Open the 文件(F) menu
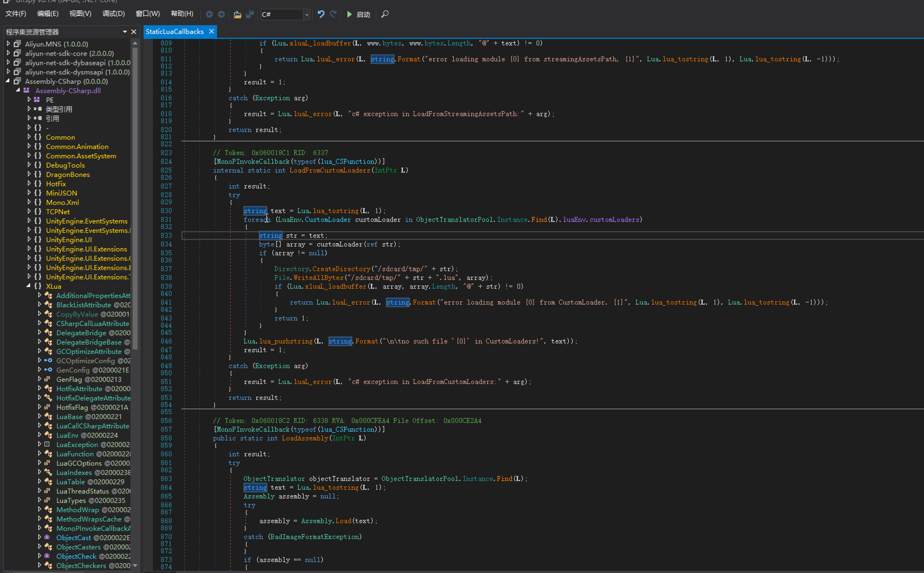Image resolution: width=924 pixels, height=573 pixels. coord(16,14)
